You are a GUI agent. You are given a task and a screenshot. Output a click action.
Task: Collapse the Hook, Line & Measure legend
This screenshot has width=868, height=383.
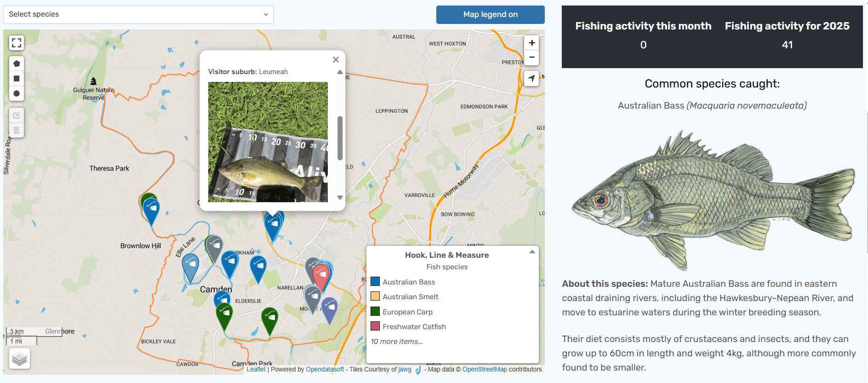[x=532, y=252]
